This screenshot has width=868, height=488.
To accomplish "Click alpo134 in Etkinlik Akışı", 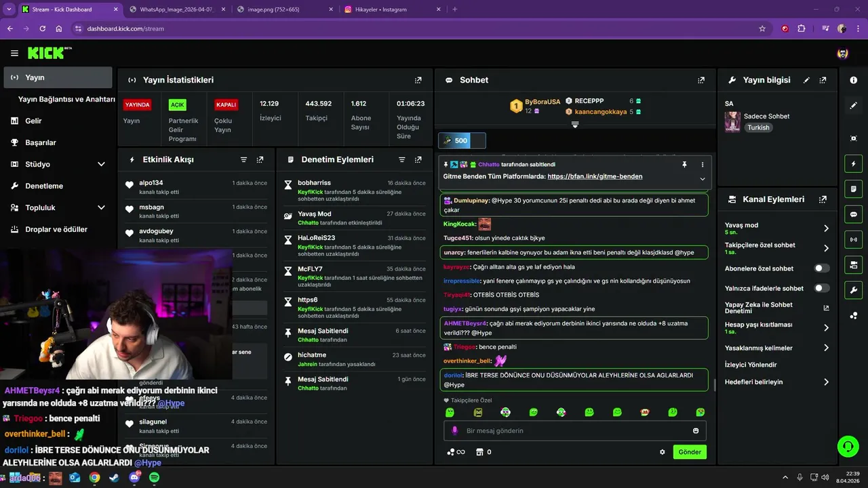I will pos(151,183).
